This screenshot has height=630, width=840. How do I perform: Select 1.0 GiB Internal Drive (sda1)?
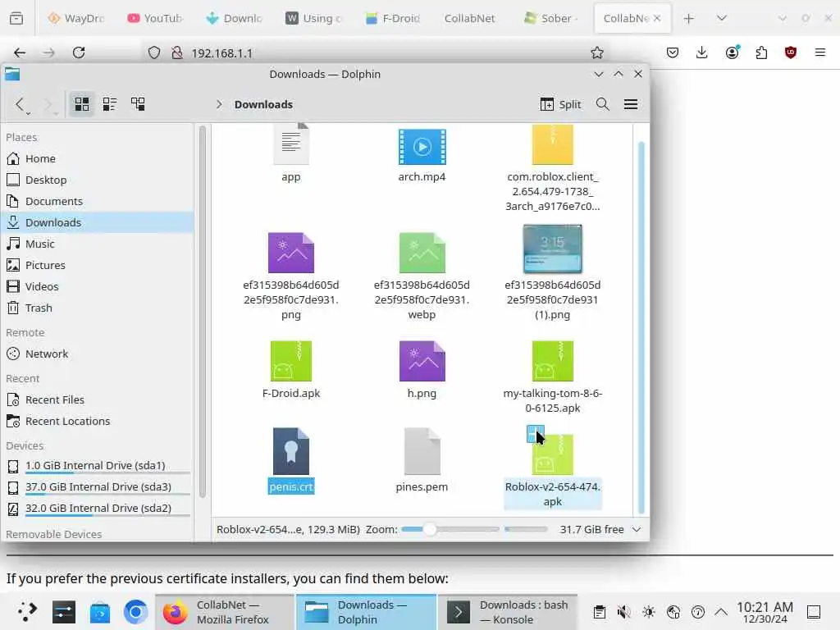(x=97, y=466)
